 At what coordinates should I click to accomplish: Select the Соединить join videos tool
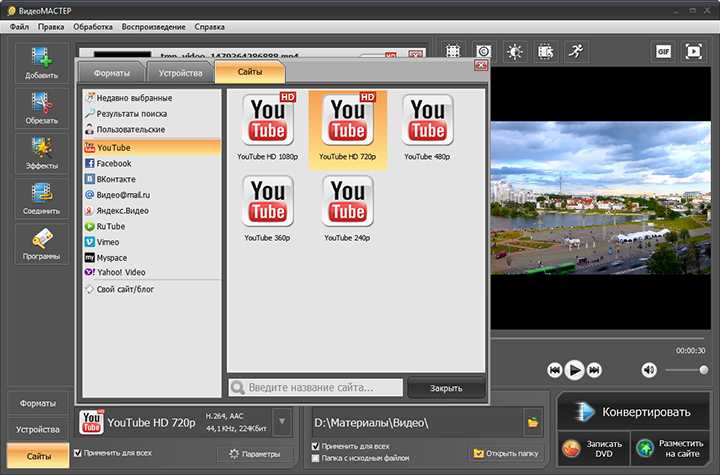(x=41, y=198)
